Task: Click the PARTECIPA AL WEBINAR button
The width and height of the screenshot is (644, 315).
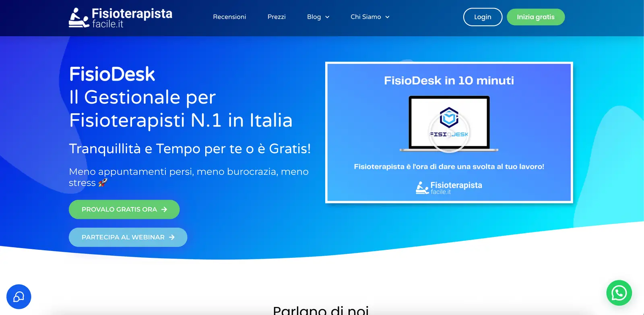Action: (x=128, y=237)
